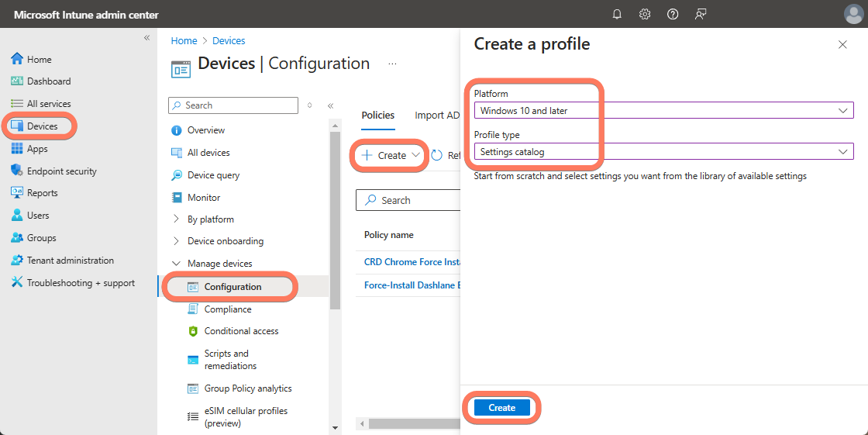Click the notifications bell icon

point(617,14)
